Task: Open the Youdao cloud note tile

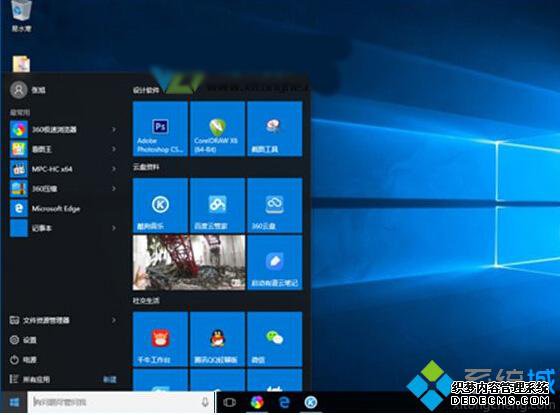Action: point(275,262)
